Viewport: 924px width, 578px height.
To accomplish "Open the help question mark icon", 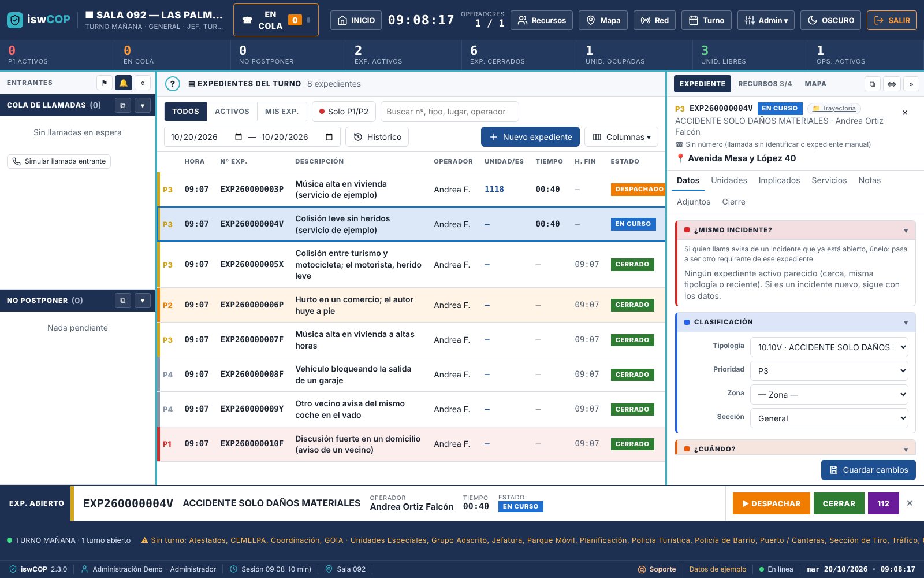I will pos(172,84).
